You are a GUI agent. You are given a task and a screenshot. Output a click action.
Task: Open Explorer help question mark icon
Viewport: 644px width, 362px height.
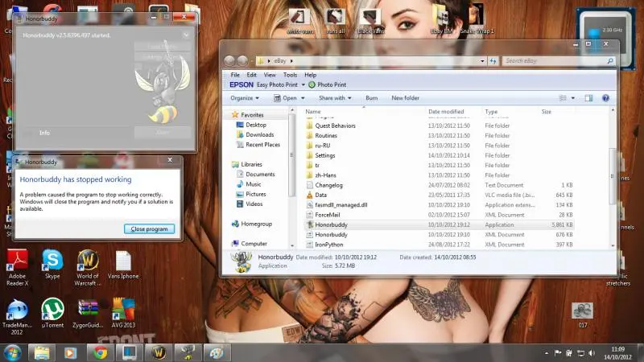(605, 98)
